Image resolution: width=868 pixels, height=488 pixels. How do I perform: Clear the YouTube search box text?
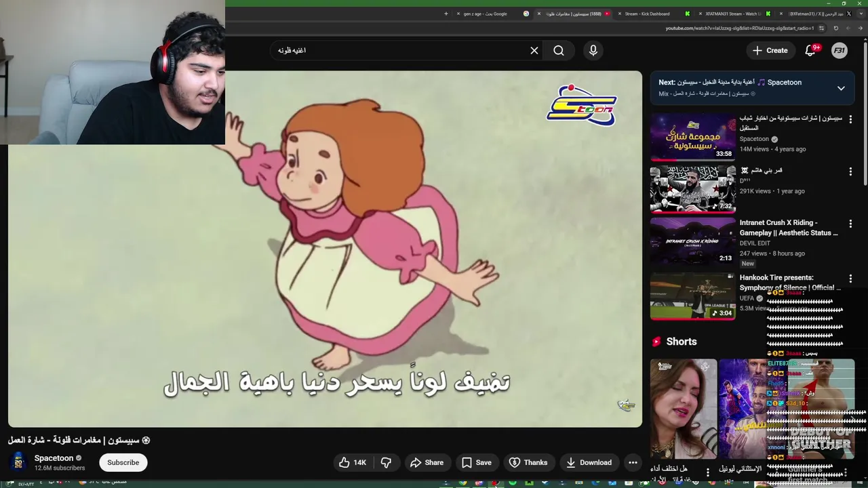[534, 50]
